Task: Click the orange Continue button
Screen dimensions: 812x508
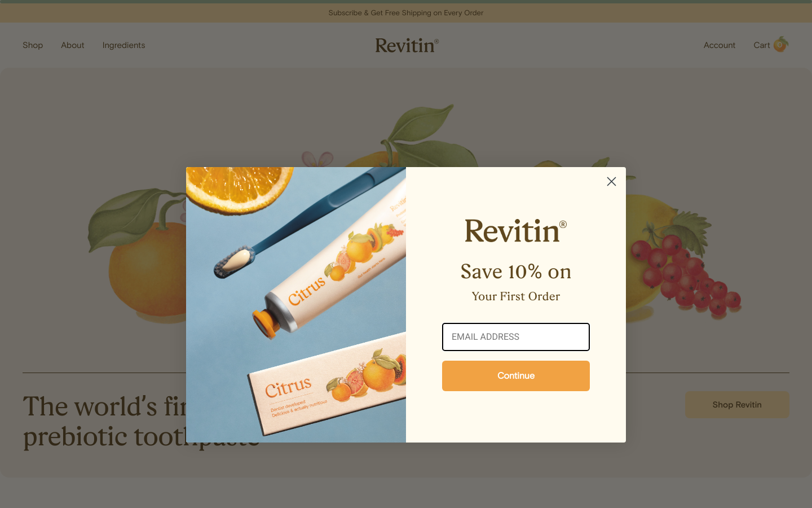Action: [x=516, y=376]
